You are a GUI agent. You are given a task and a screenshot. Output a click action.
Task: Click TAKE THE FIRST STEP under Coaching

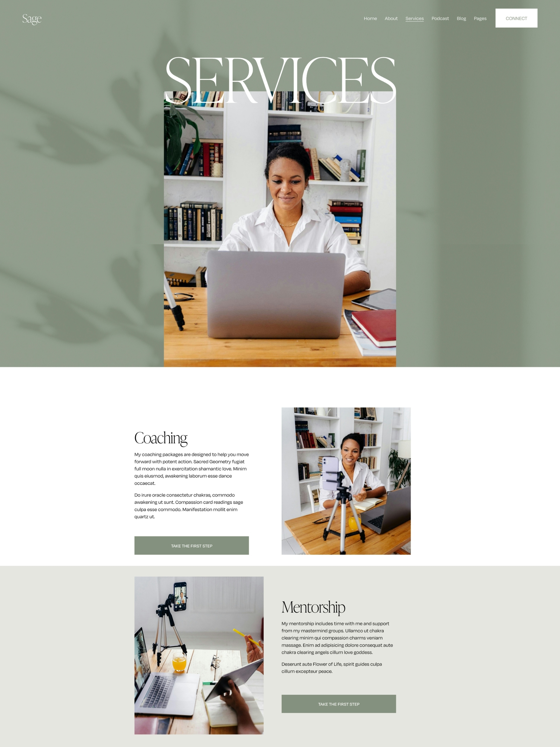(190, 546)
